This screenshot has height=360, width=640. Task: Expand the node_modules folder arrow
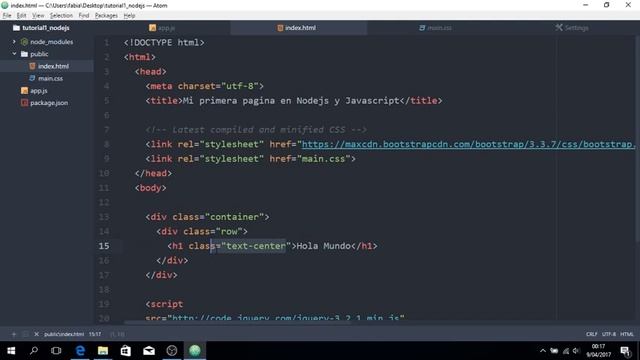point(14,42)
